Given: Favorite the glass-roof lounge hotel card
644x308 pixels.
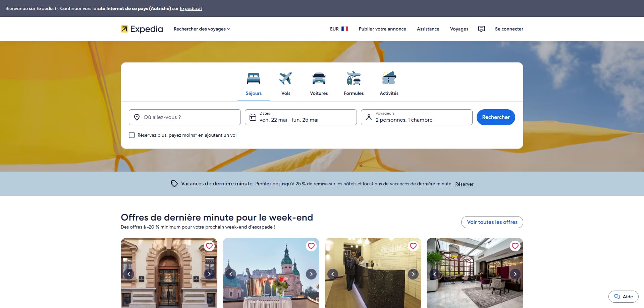Looking at the screenshot, I should coord(515,246).
